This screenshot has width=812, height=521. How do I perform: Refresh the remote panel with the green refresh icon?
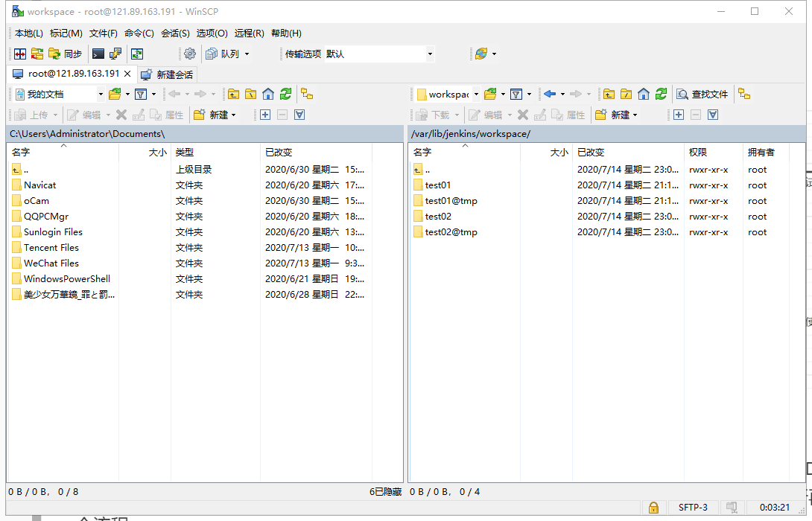pyautogui.click(x=661, y=94)
